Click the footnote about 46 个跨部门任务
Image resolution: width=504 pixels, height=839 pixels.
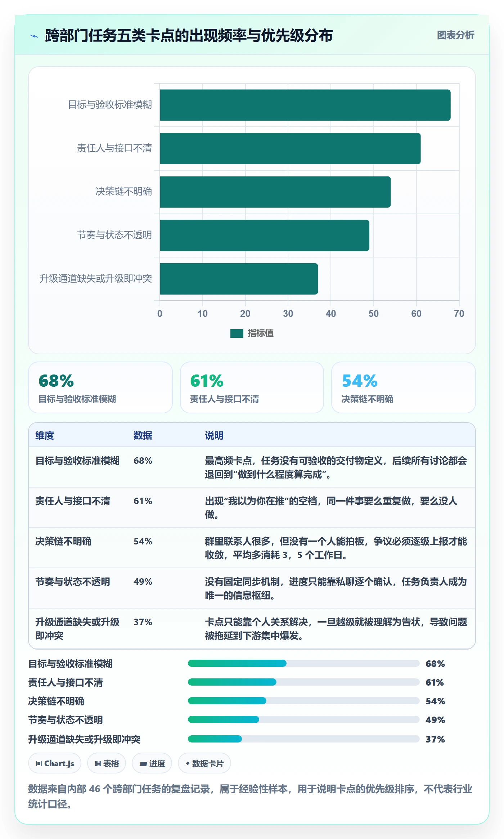250,796
